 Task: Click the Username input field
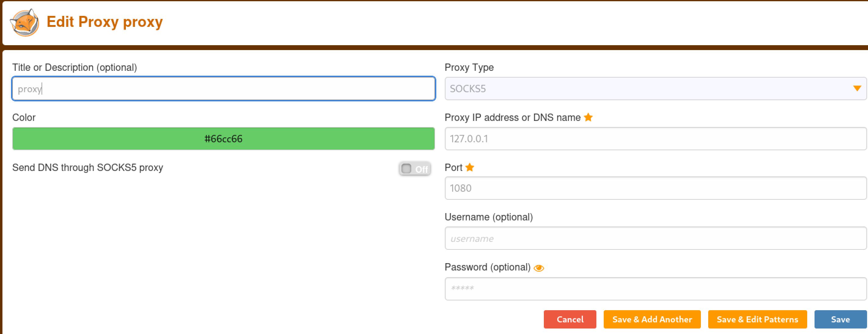click(655, 238)
